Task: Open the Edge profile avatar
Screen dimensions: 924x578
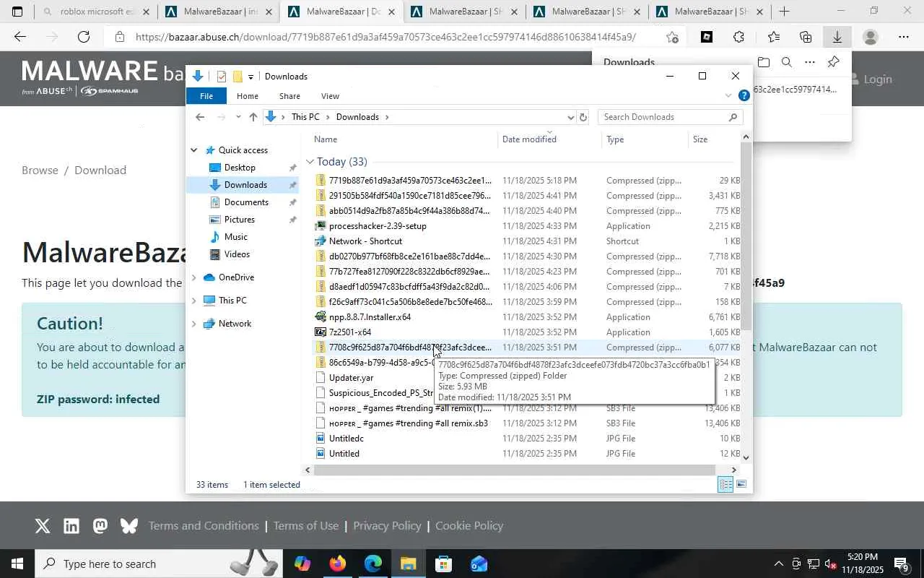Action: click(x=871, y=37)
